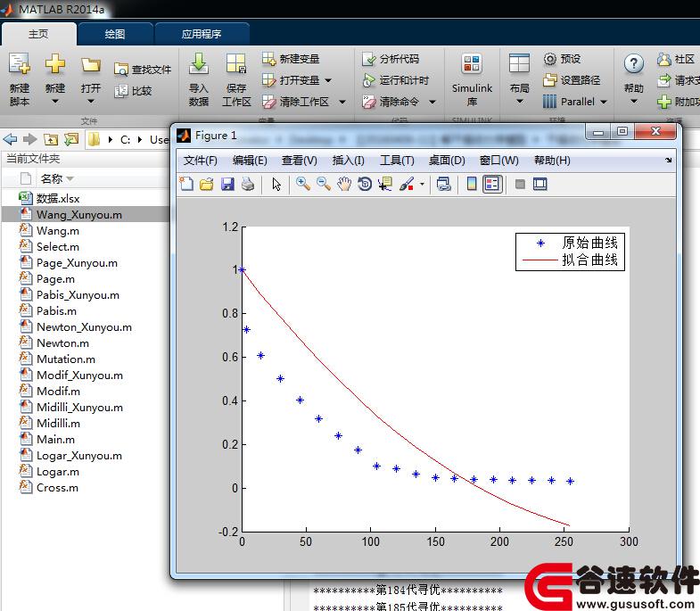Click the New Variable 新建变量 button
The image size is (700, 611).
click(x=291, y=59)
